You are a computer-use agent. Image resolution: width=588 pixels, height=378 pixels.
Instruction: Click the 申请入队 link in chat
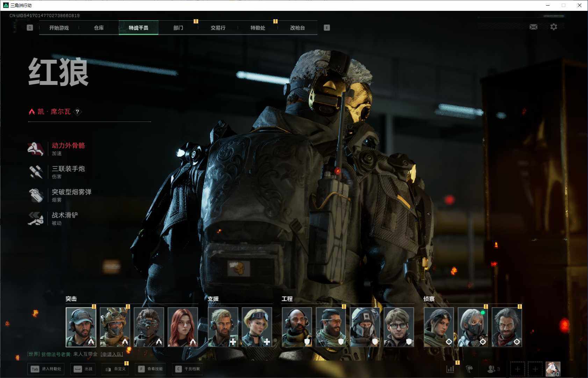(112, 354)
